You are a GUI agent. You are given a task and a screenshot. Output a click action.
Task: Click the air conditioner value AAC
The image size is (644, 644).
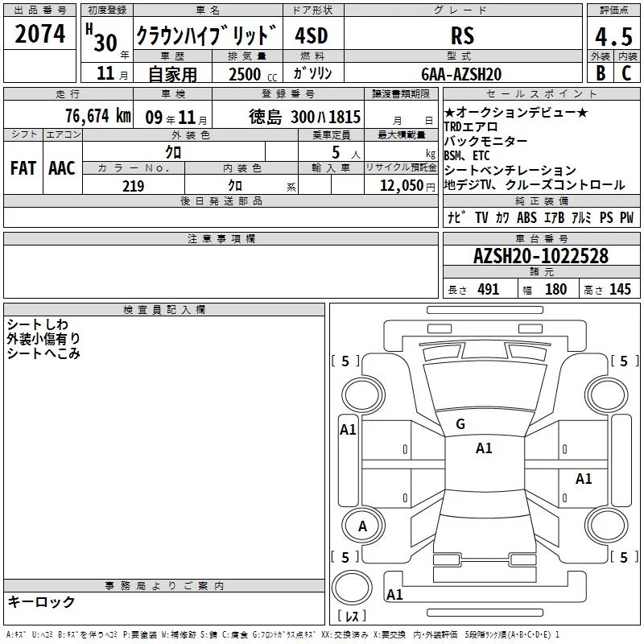coord(62,168)
